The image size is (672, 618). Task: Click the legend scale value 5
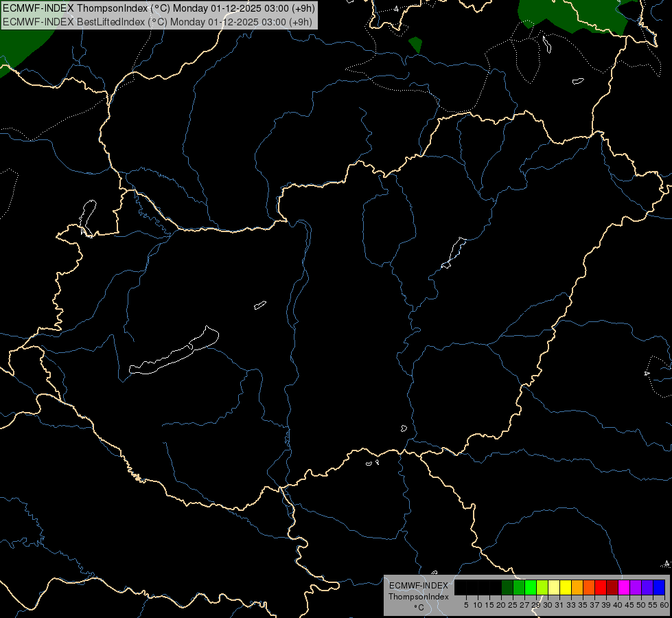click(x=466, y=605)
